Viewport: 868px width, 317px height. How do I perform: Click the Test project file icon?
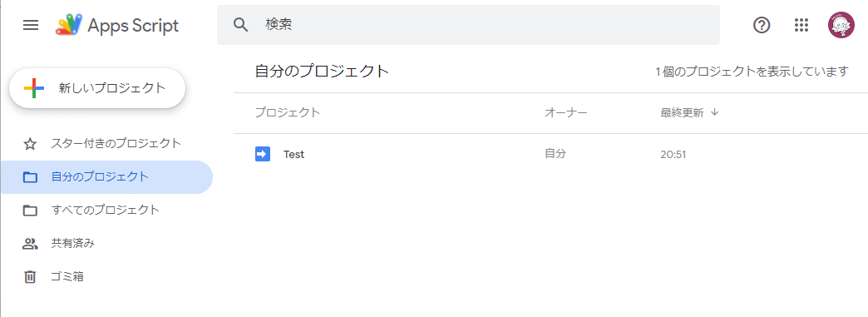click(x=263, y=154)
